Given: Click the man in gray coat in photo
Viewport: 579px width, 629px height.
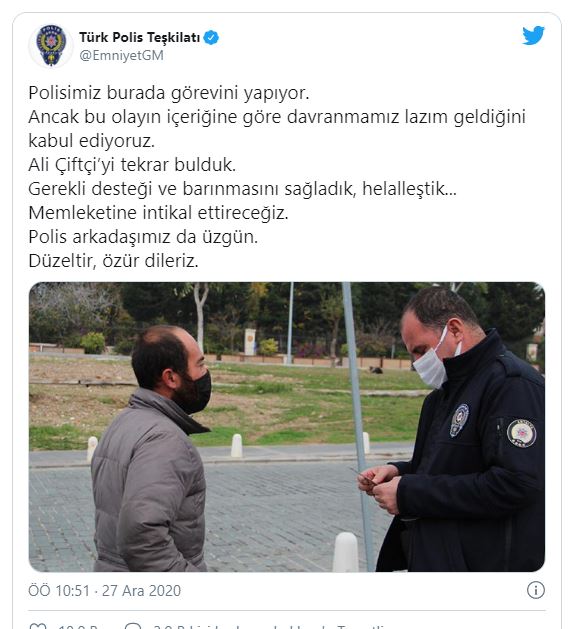Looking at the screenshot, I should (153, 449).
